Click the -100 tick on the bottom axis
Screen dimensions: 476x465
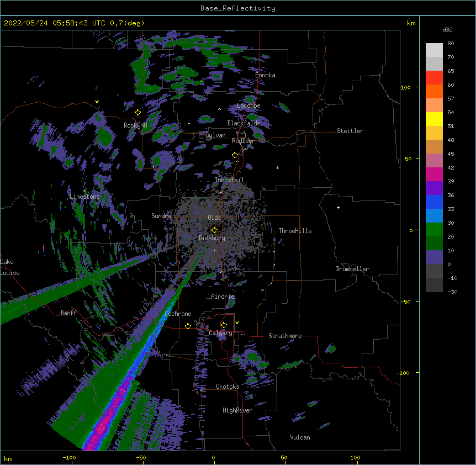(69, 457)
